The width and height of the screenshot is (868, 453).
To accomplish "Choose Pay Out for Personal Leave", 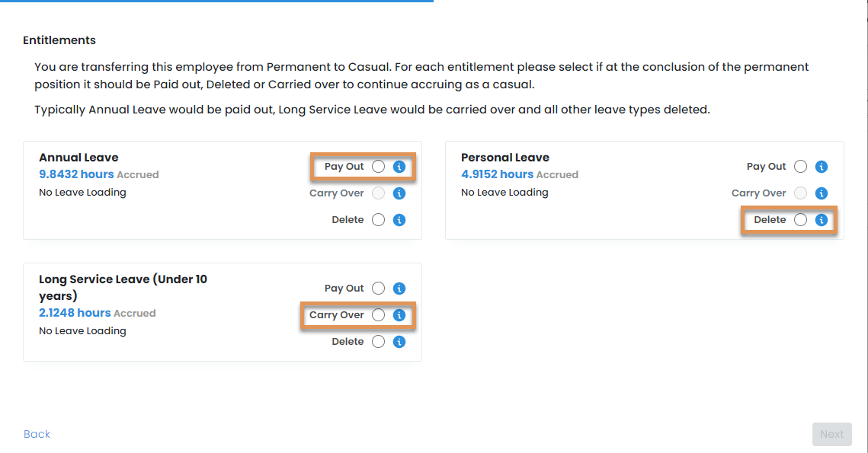I will click(800, 167).
